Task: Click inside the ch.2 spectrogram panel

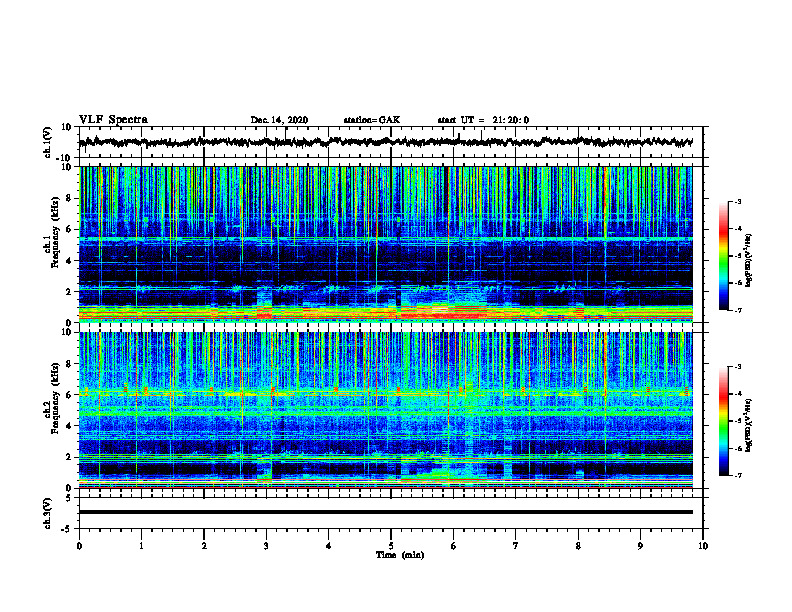Action: (386, 410)
